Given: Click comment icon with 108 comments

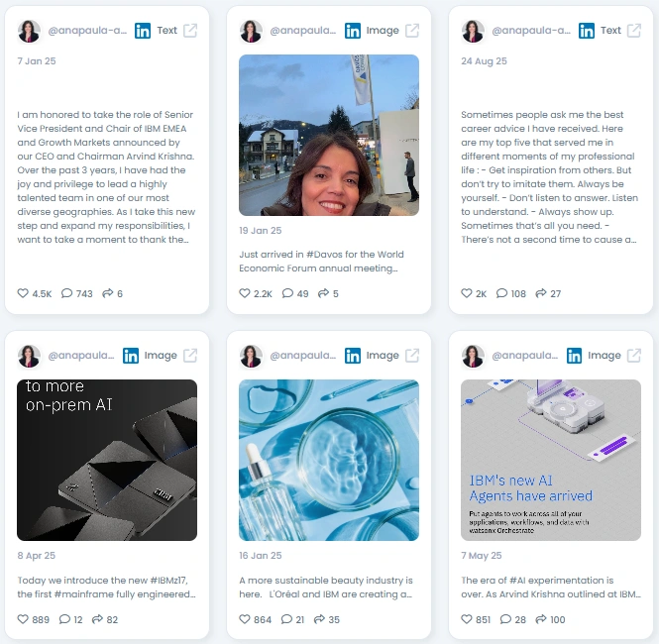Looking at the screenshot, I should click(501, 293).
